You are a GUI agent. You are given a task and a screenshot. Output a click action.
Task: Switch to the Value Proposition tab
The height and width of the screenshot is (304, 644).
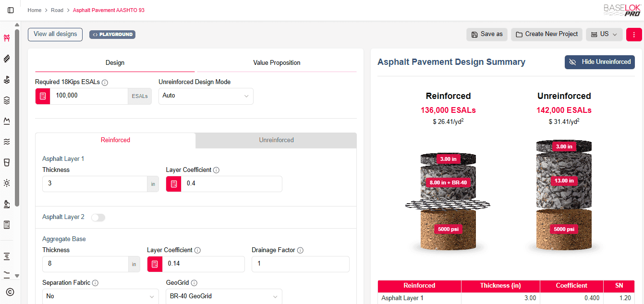[277, 63]
